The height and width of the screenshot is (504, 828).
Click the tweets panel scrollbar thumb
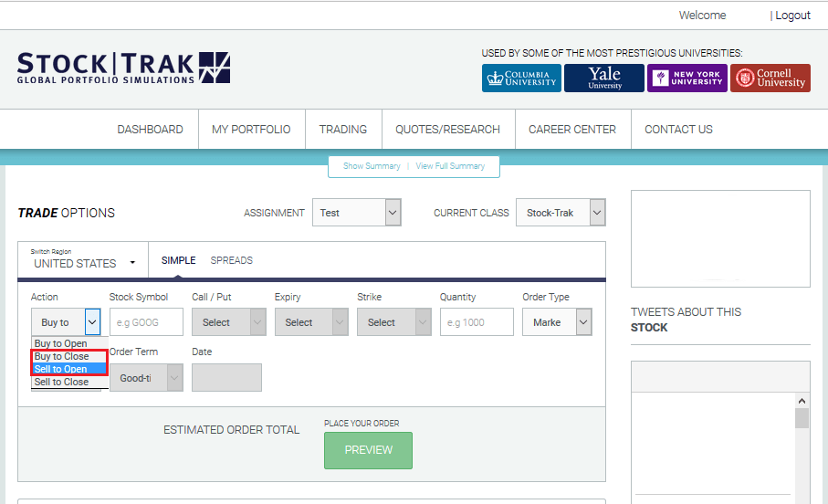802,418
